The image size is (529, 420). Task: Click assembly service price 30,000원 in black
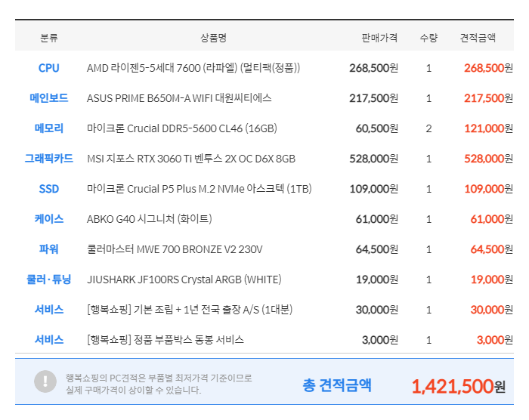click(377, 310)
